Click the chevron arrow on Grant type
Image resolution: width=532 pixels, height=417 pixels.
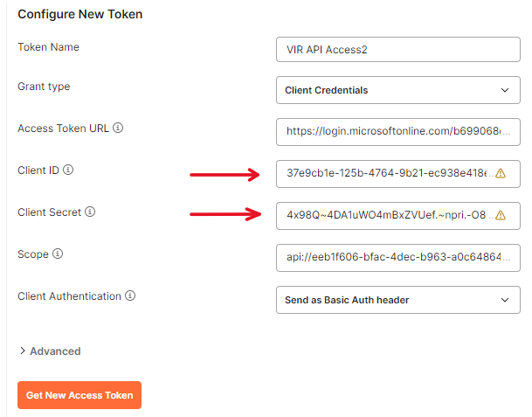504,90
